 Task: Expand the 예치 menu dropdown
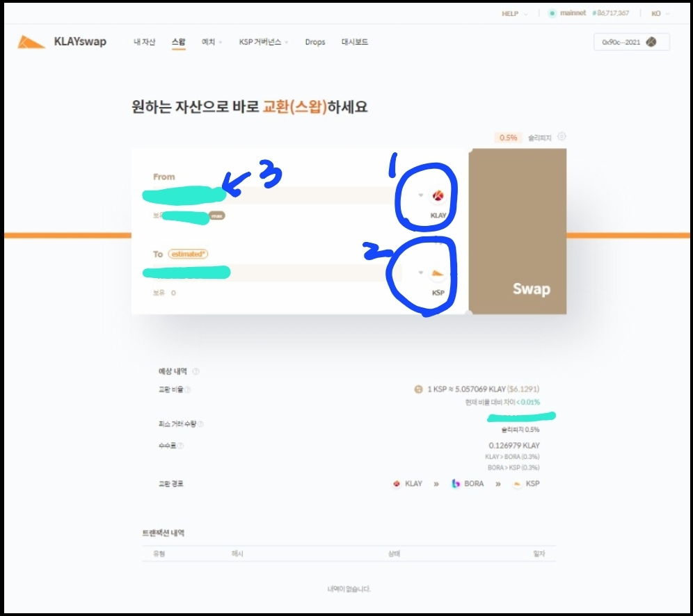[212, 42]
